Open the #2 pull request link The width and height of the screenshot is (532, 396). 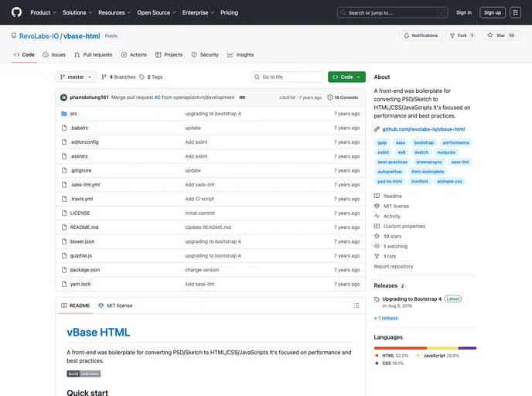pyautogui.click(x=157, y=97)
